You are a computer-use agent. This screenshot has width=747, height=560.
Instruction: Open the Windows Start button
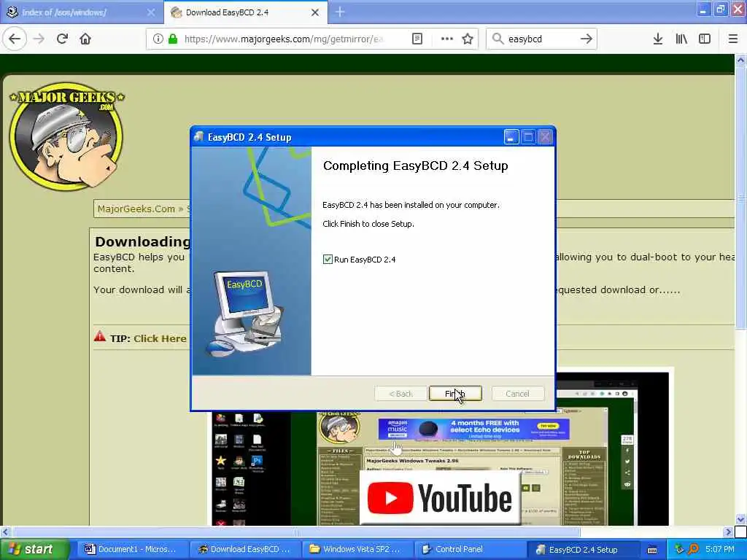34,549
